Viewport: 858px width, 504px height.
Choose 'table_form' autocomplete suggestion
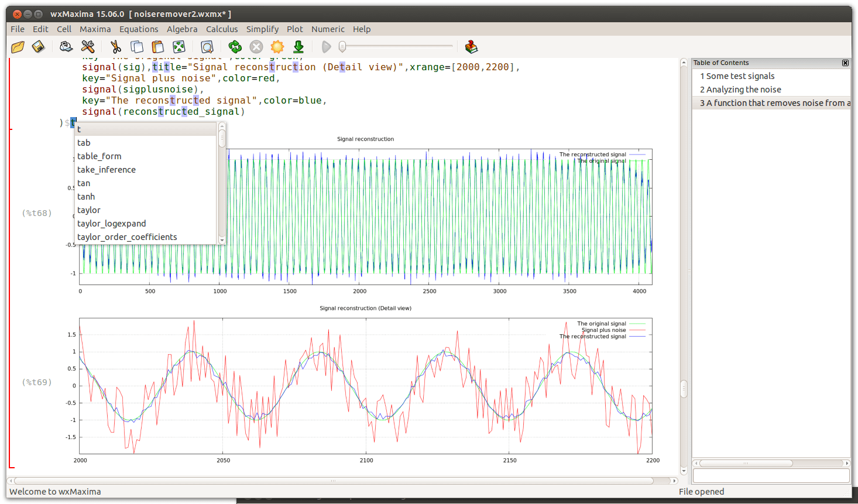tap(99, 156)
